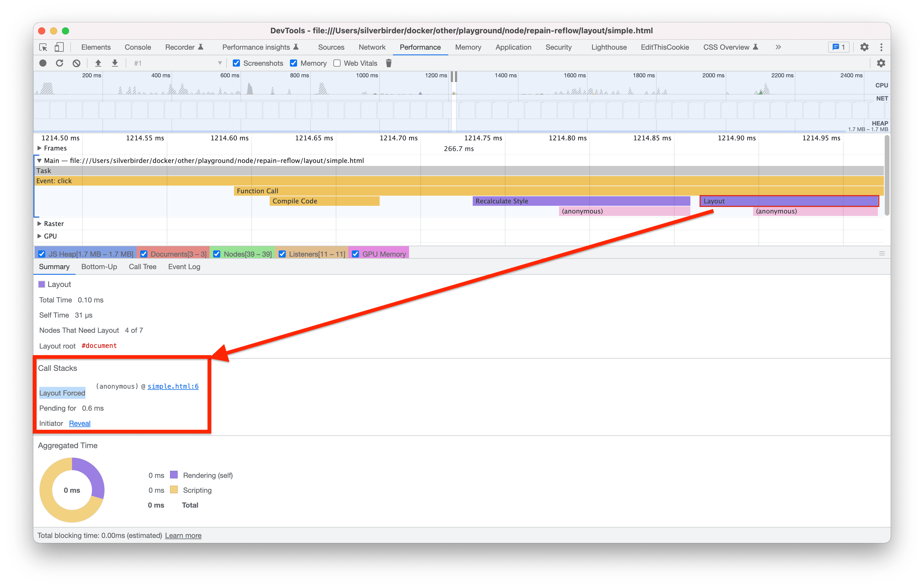
Task: Click the save profile download icon
Action: point(115,63)
